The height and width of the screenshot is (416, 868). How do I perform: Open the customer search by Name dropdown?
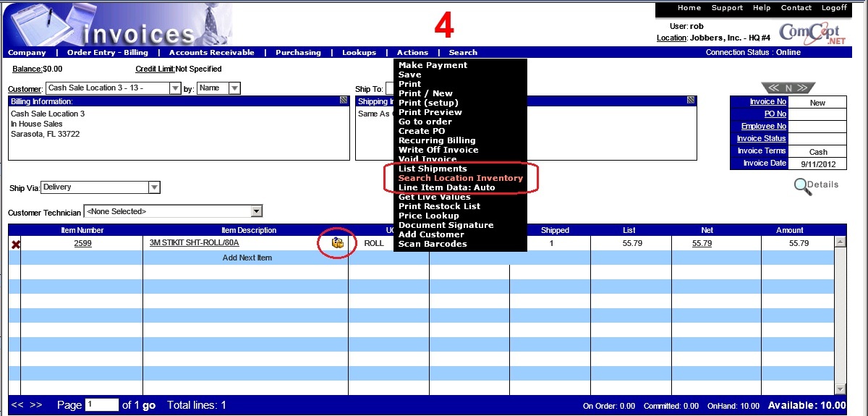tap(234, 88)
